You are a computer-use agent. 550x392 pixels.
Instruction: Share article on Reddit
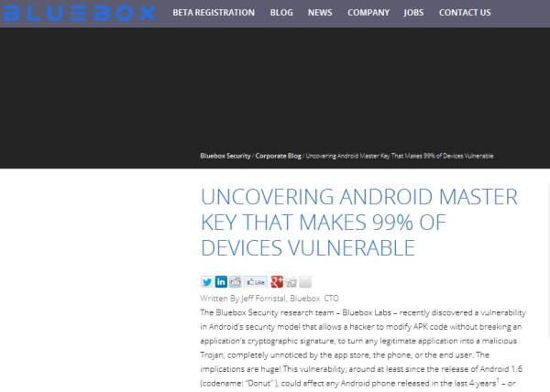[x=236, y=282]
